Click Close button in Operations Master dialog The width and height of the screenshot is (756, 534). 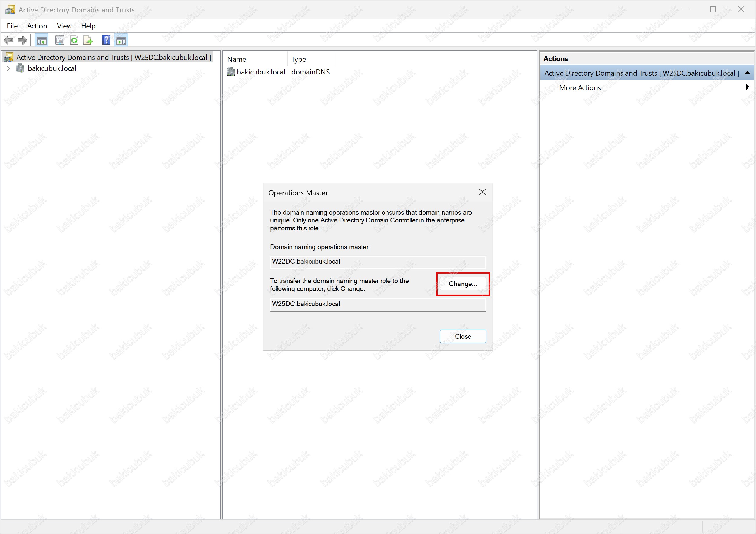pos(463,336)
